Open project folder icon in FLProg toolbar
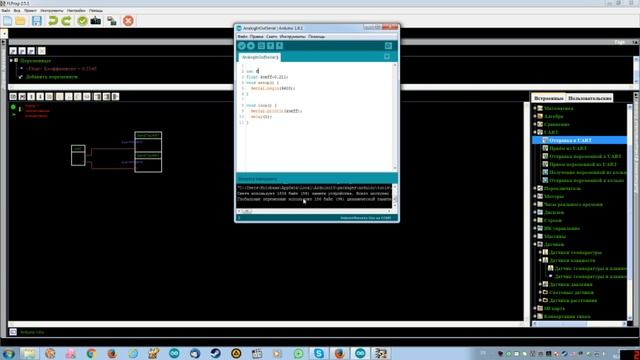This screenshot has height=360, width=640. coord(20,20)
